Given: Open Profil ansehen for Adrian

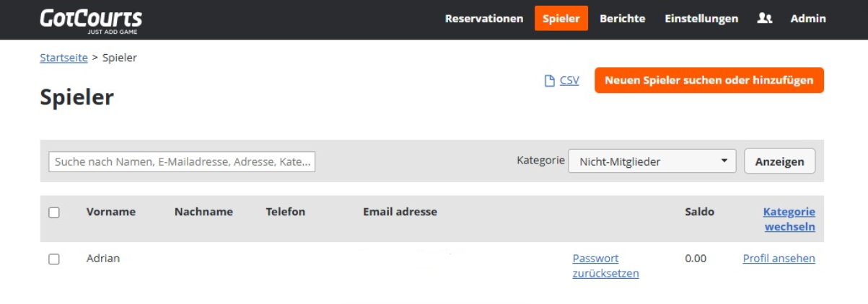Looking at the screenshot, I should [779, 259].
